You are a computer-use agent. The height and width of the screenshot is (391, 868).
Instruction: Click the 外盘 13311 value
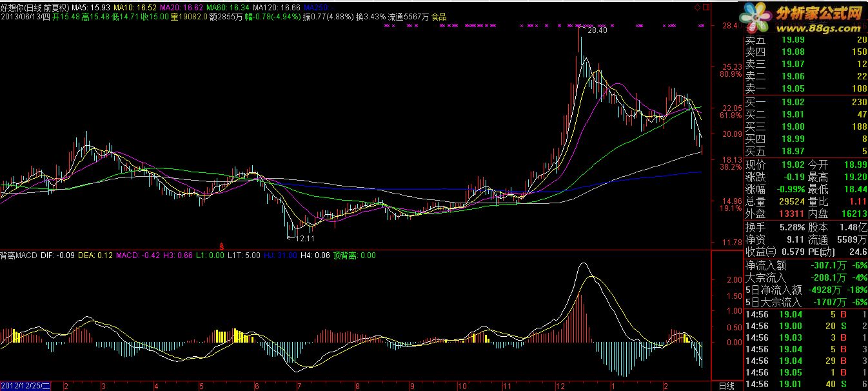tap(791, 214)
